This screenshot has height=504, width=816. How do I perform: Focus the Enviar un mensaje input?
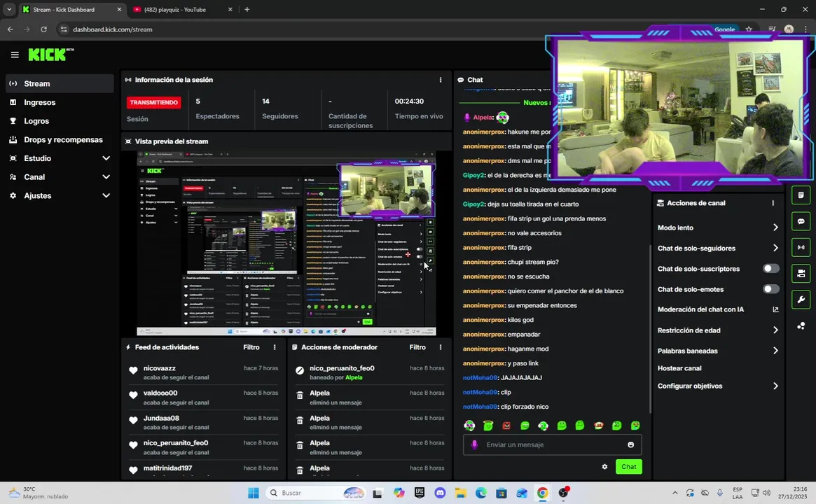(552, 444)
